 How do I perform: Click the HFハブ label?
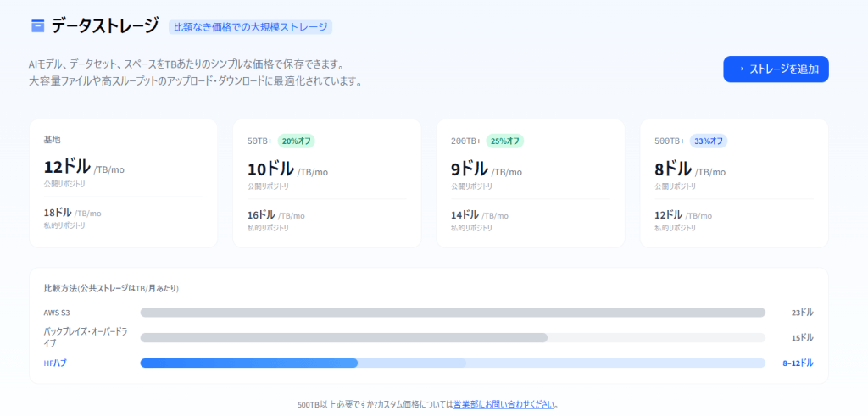tap(55, 363)
